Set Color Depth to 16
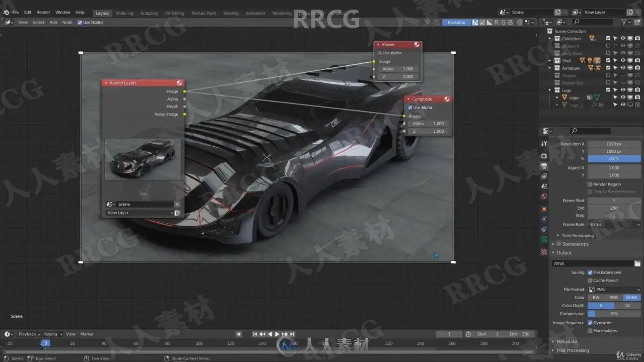Viewport: 644px width, 362px height. pyautogui.click(x=627, y=306)
